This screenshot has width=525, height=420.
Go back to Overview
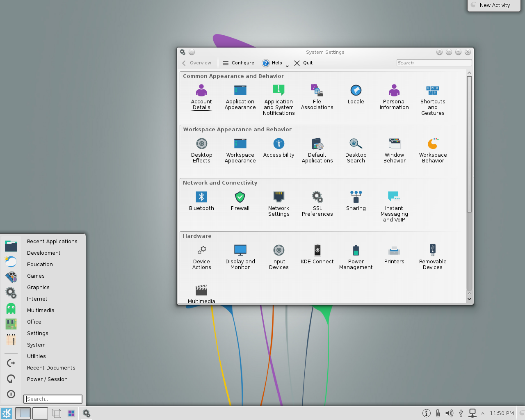click(x=196, y=63)
